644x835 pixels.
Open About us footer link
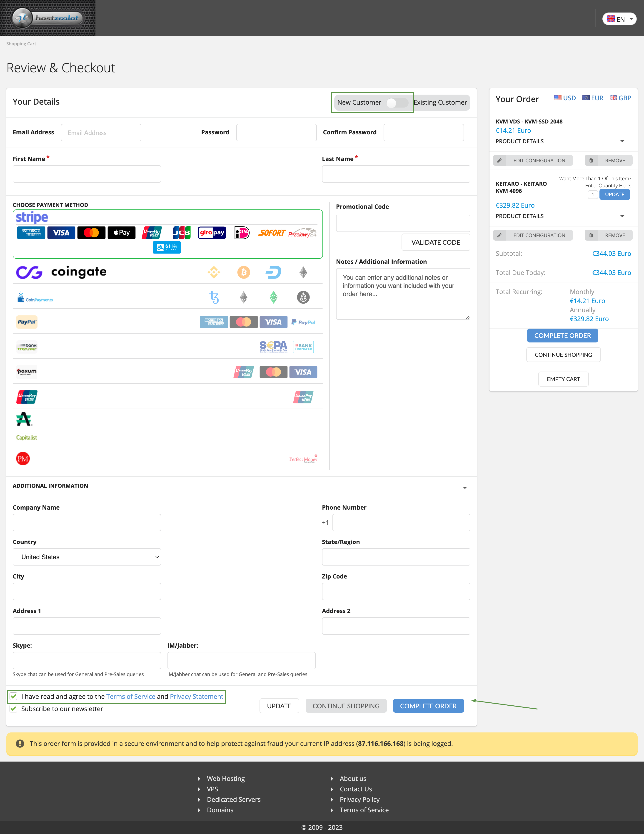coord(353,778)
